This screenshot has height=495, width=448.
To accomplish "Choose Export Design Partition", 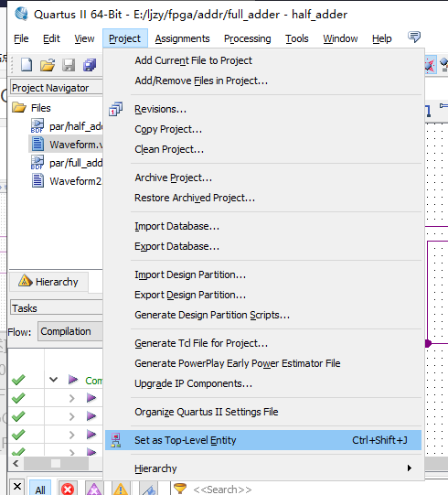I will (263, 296).
